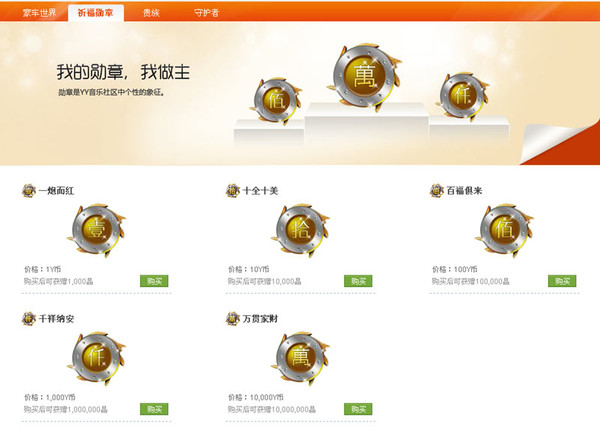
Task: Select the 祈福勋章 tab
Action: click(96, 13)
